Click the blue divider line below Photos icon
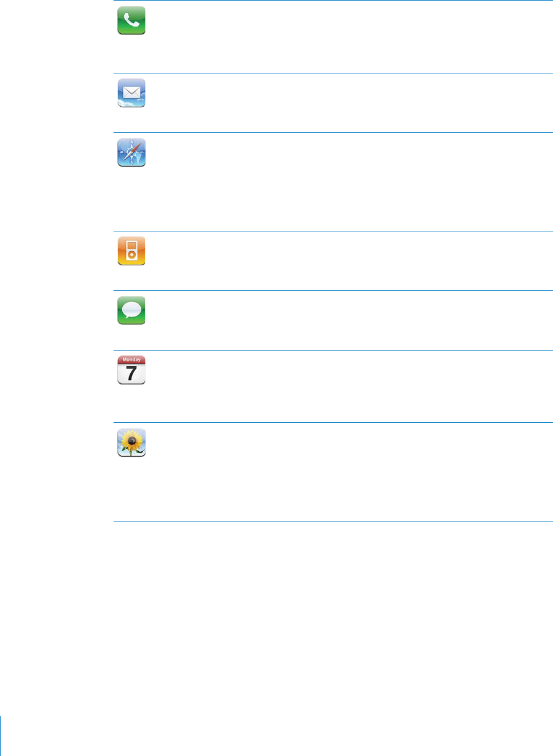Image resolution: width=553 pixels, height=756 pixels. [x=333, y=521]
